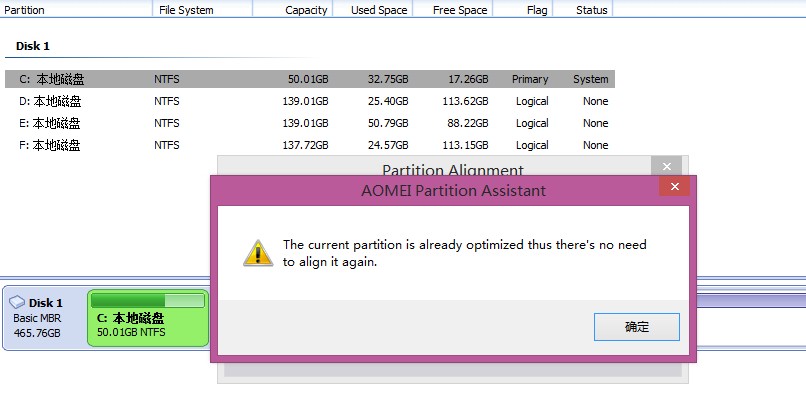
Task: Click the 24.57GB used space cell
Action: 388,146
